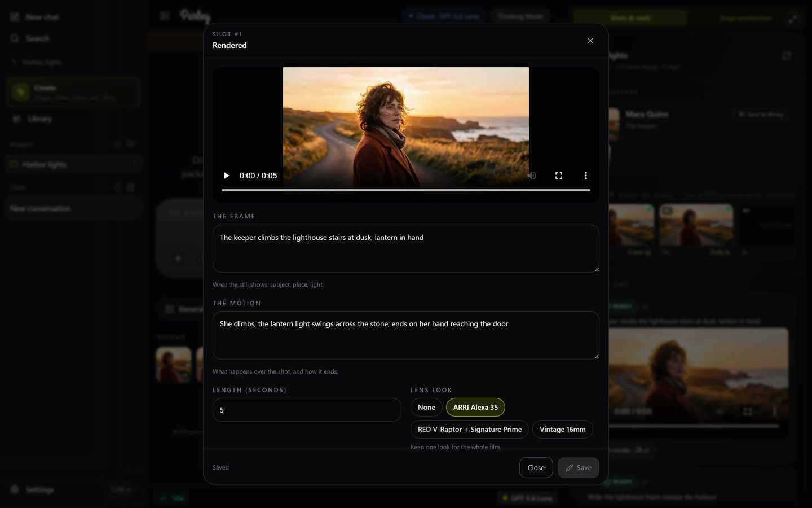Click the Save button with pencil icon
This screenshot has width=812, height=508.
click(579, 467)
